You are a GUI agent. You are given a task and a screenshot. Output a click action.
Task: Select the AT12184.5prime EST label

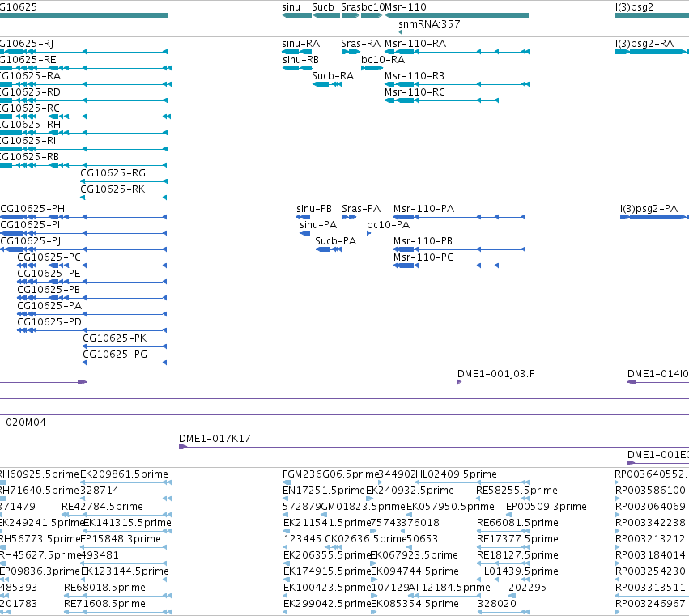coord(449,588)
